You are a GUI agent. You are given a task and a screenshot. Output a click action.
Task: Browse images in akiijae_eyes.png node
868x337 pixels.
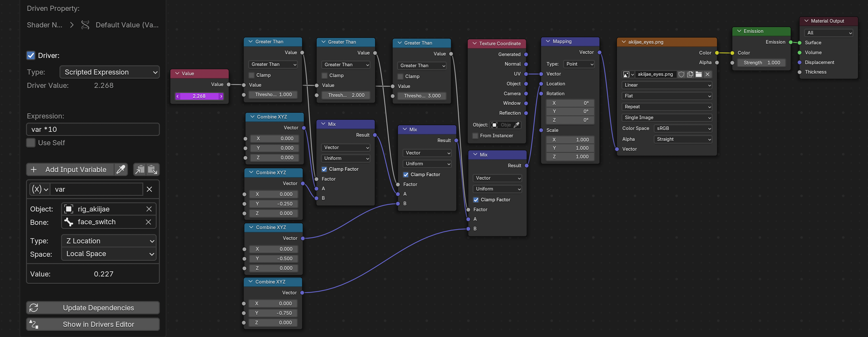pyautogui.click(x=628, y=74)
